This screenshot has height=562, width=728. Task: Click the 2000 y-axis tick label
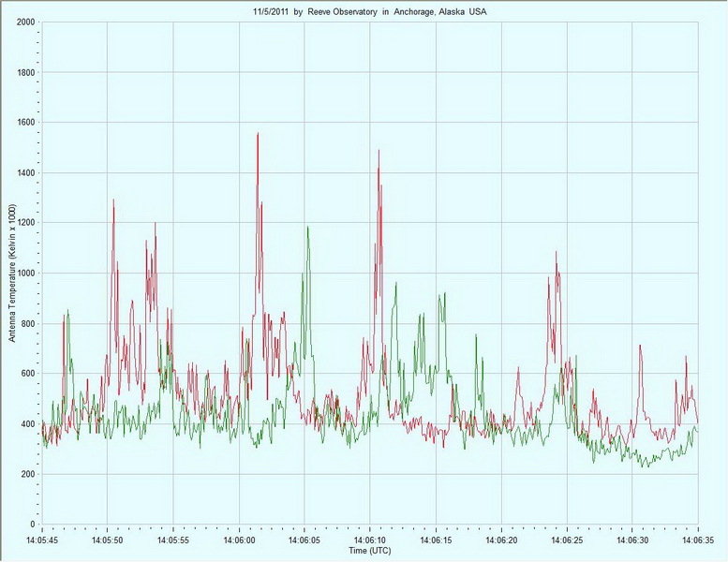[25, 22]
